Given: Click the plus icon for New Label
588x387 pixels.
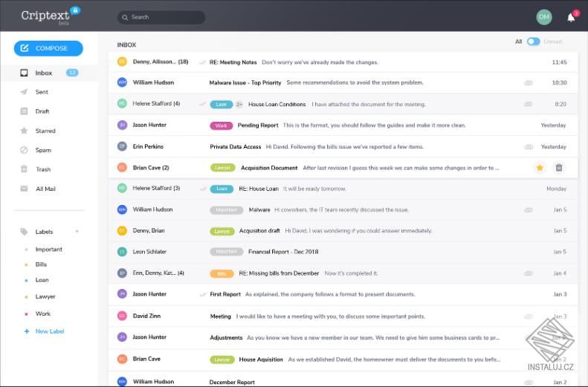Looking at the screenshot, I should click(x=27, y=331).
